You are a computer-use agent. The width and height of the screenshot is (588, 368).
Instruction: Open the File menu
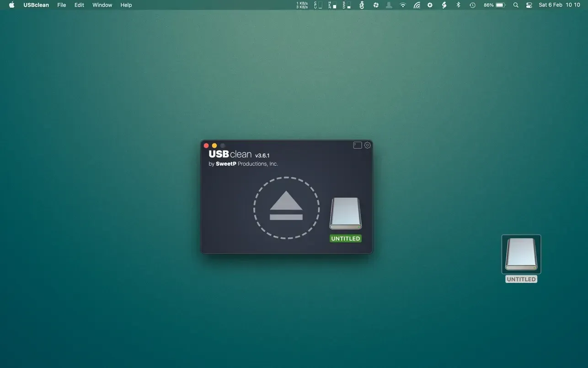click(x=61, y=5)
